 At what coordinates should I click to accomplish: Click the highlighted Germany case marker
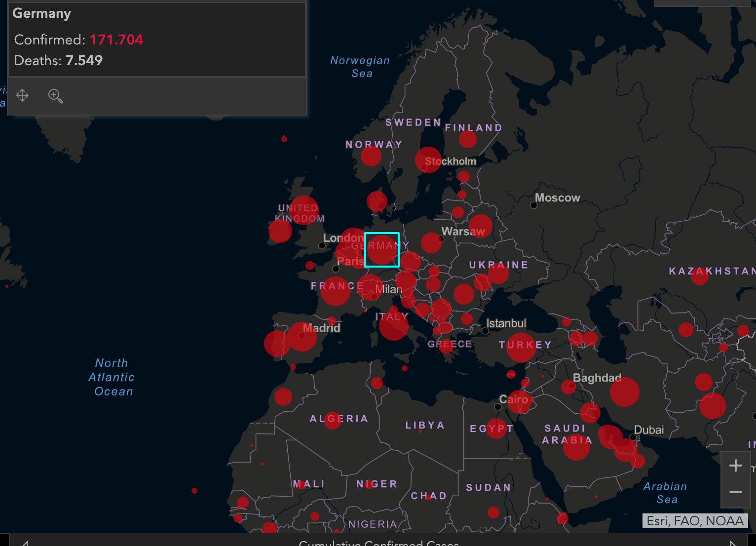pos(381,250)
